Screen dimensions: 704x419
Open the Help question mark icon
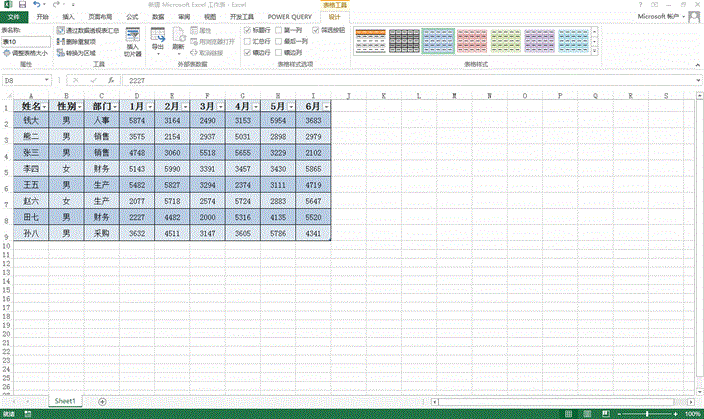click(x=641, y=5)
